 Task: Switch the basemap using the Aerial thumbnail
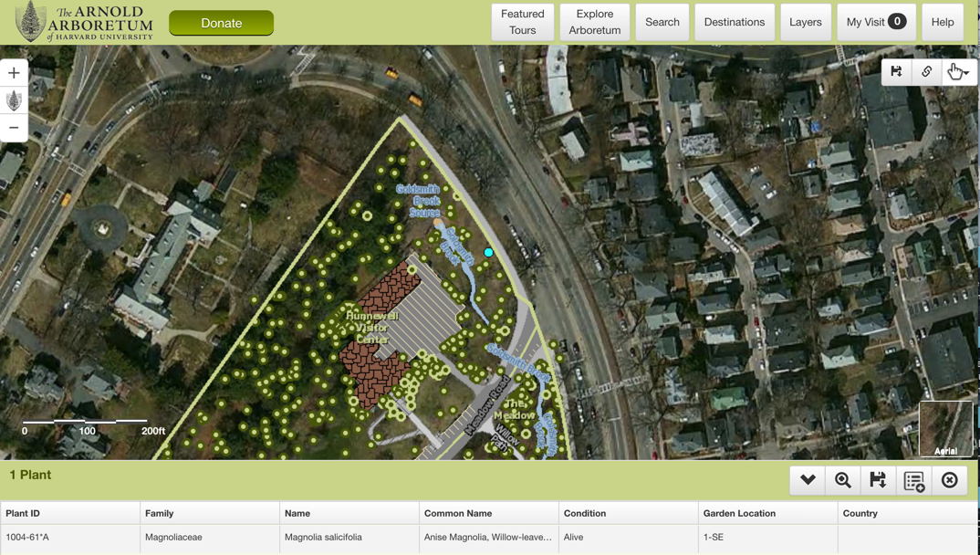(x=945, y=429)
